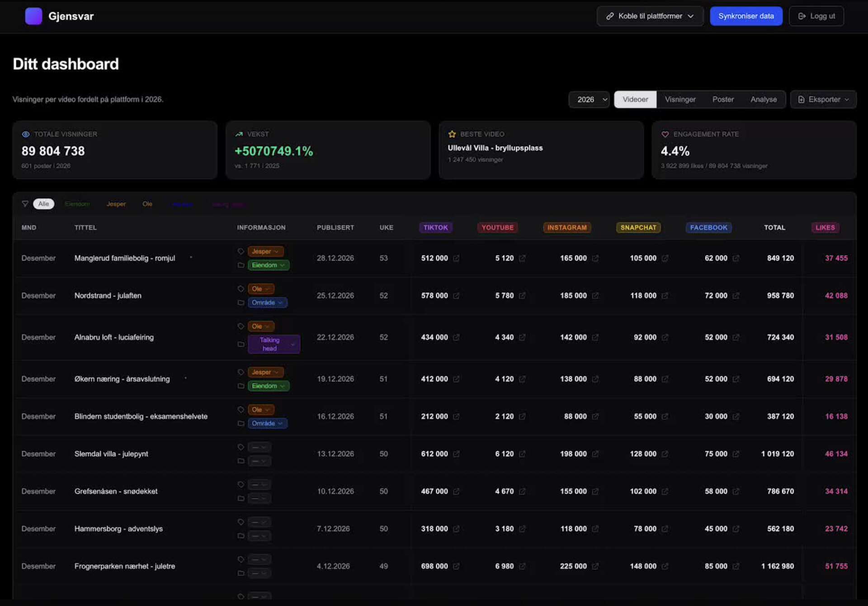Click the LIKES column header

(825, 227)
